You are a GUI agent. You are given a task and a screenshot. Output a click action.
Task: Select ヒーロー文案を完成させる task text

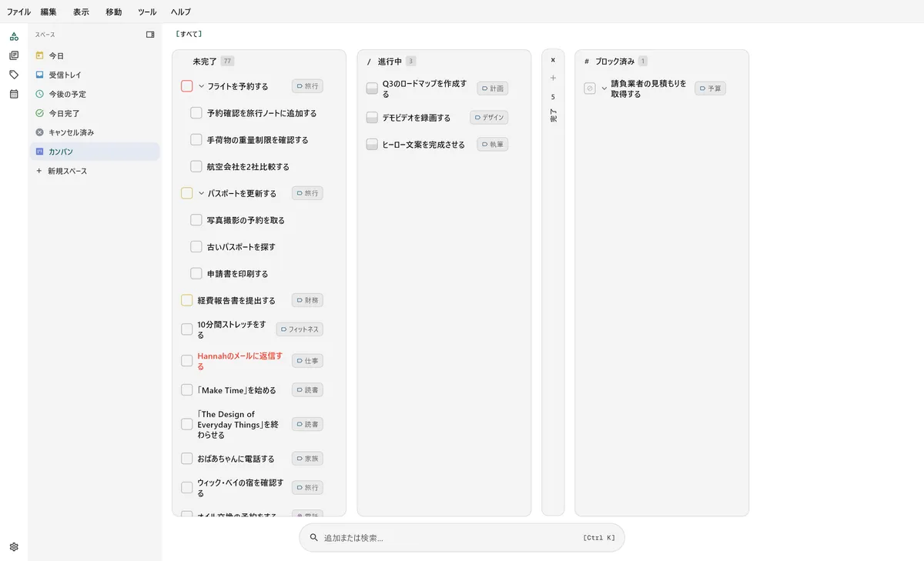point(423,144)
